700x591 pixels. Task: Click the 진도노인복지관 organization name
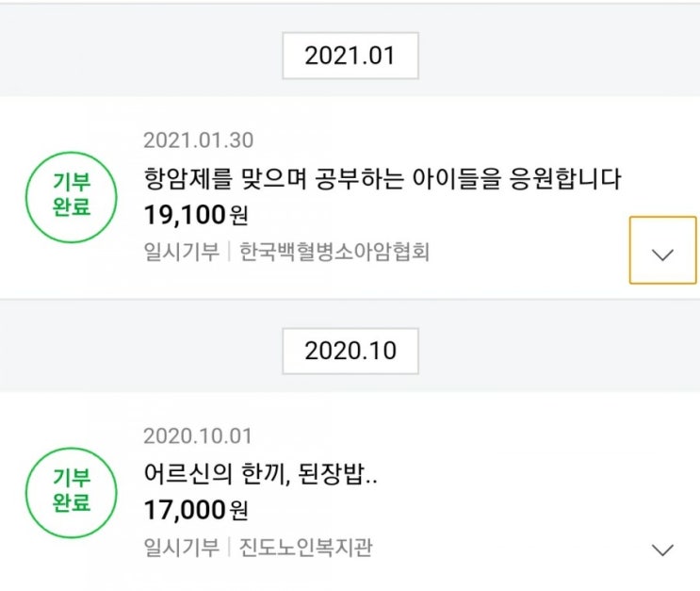pyautogui.click(x=305, y=547)
